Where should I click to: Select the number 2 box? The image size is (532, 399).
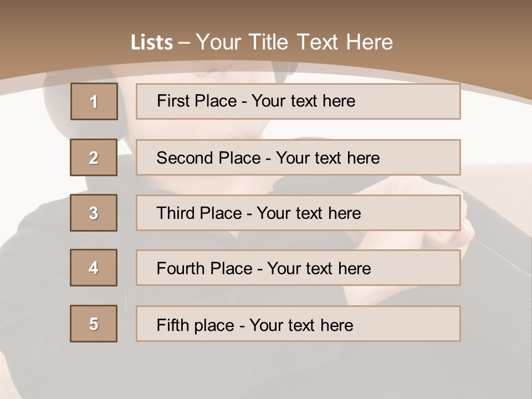[x=94, y=157]
